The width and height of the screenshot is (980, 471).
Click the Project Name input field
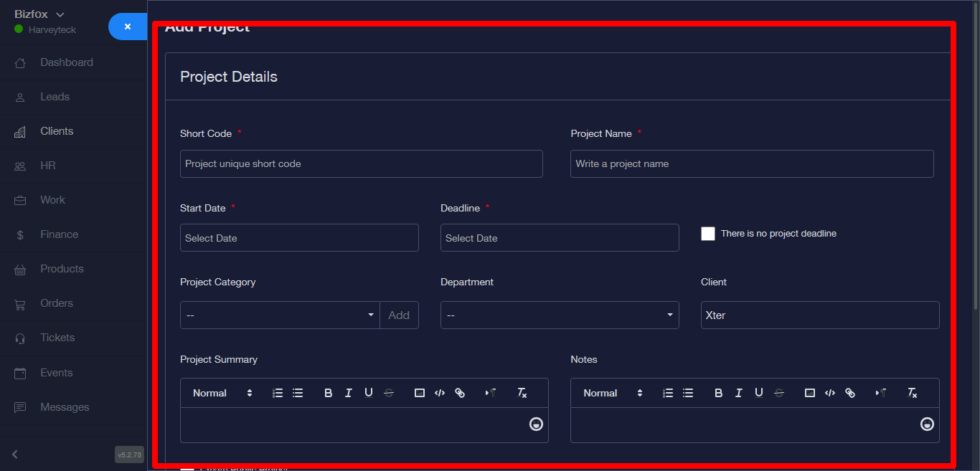[x=752, y=164]
